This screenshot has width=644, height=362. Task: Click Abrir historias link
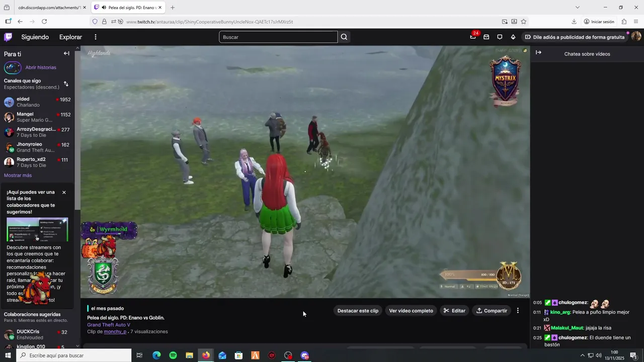point(41,67)
